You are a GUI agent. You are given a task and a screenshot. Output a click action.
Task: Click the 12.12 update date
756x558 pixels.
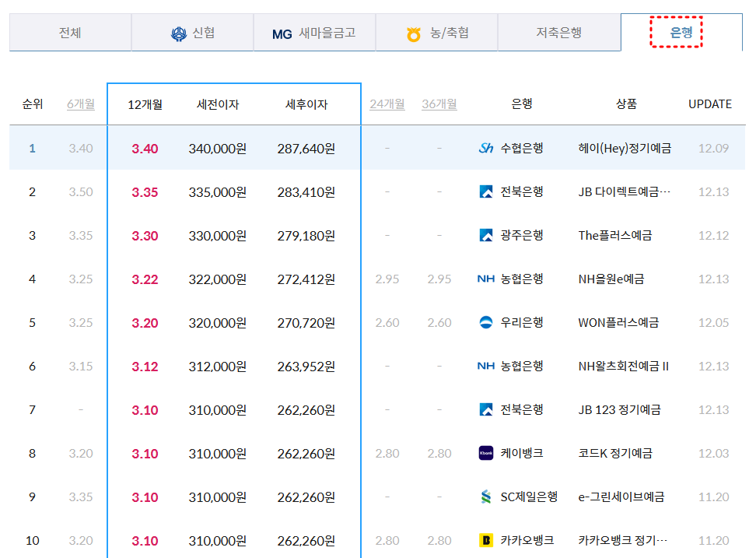(x=713, y=235)
